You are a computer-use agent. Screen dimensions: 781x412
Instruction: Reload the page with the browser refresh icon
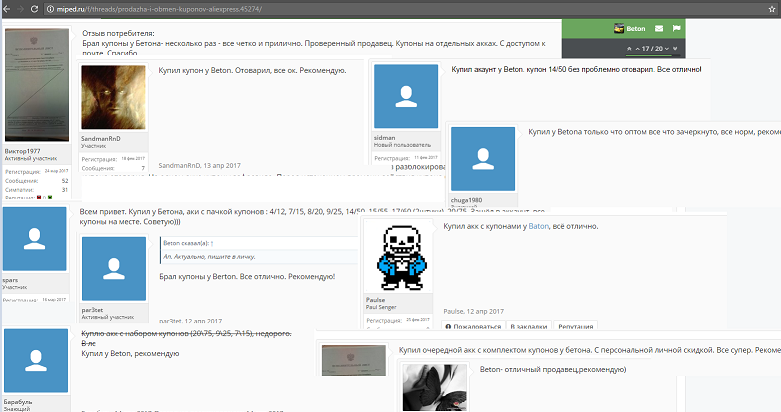click(34, 9)
